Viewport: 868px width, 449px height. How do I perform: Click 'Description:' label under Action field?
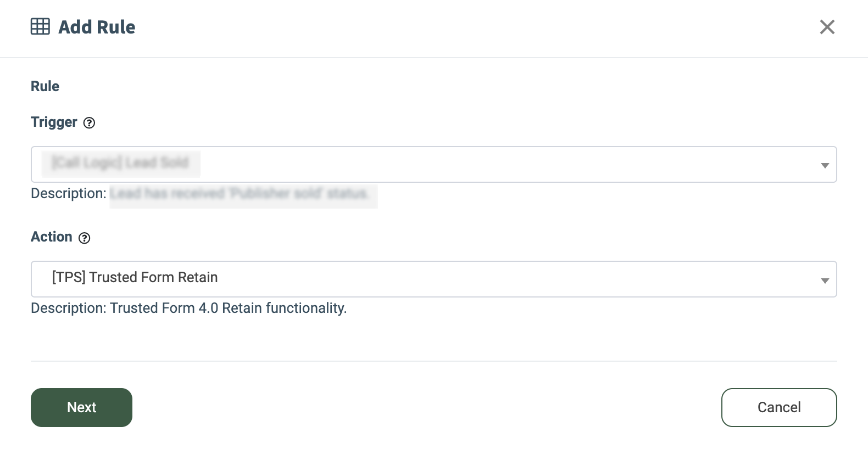(x=68, y=308)
